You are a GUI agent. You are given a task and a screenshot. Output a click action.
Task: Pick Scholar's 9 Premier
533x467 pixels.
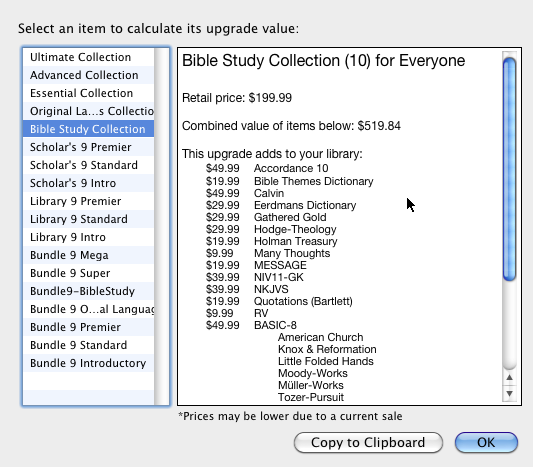(x=88, y=147)
